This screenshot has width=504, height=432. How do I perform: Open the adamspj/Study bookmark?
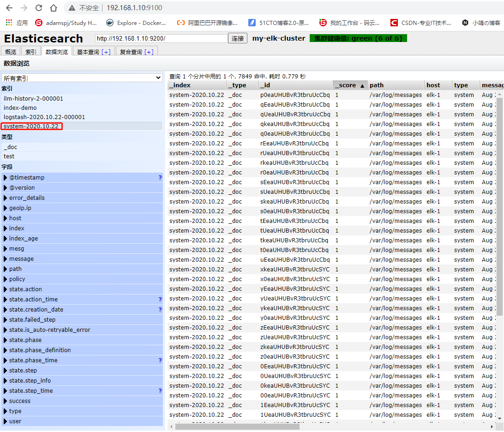pyautogui.click(x=66, y=23)
